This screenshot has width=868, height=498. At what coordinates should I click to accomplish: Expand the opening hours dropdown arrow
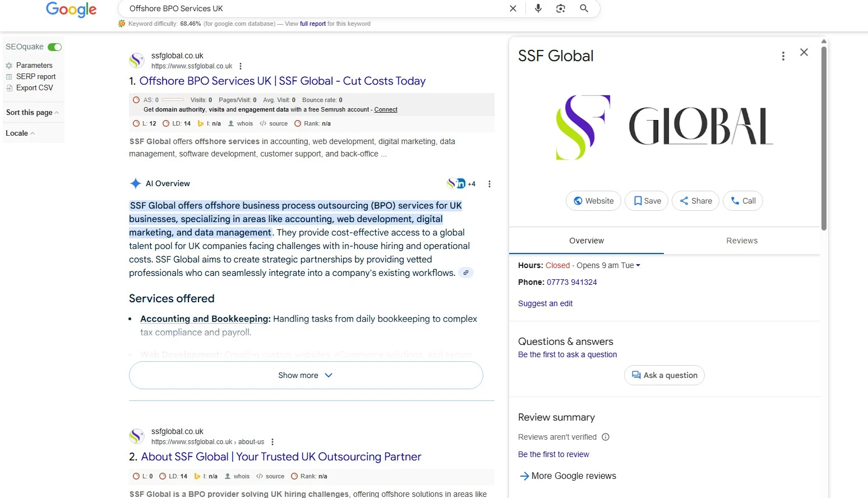[x=638, y=266]
